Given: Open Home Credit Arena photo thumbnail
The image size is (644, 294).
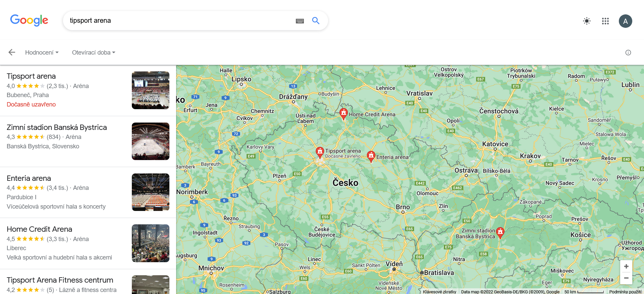Looking at the screenshot, I should pyautogui.click(x=151, y=243).
